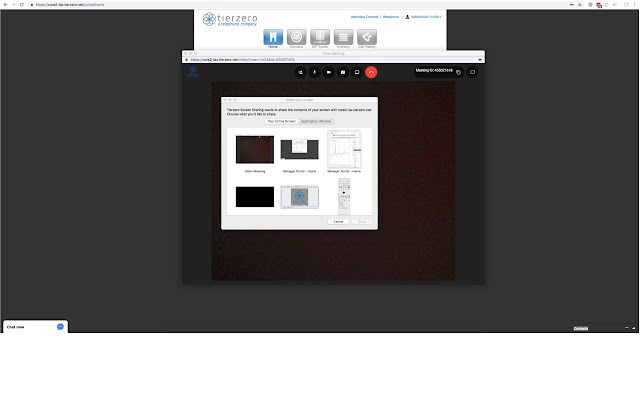Bookmark the page with the star icon

tap(580, 4)
